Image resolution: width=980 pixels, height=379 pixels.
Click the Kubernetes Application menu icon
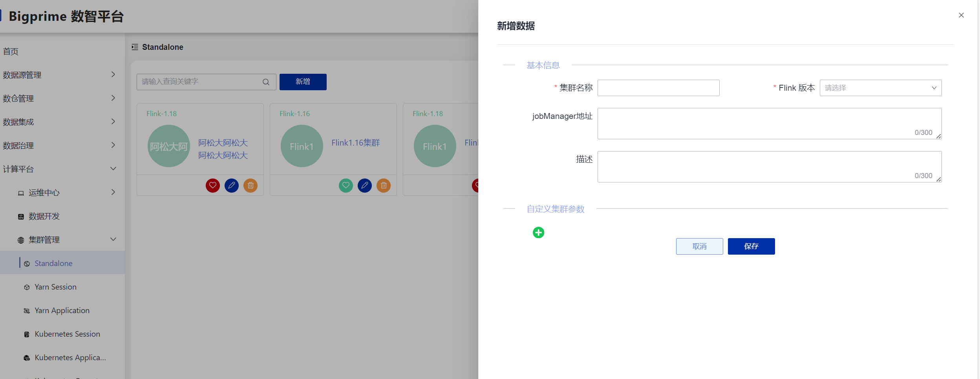pyautogui.click(x=27, y=358)
